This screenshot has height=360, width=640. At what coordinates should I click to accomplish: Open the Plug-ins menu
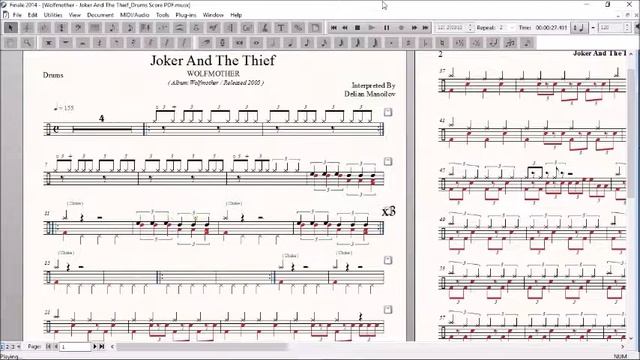186,15
